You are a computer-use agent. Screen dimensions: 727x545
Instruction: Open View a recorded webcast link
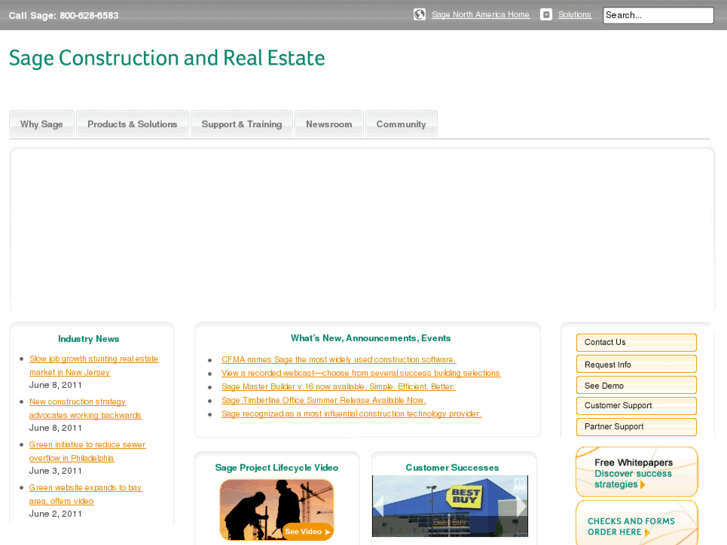(361, 373)
